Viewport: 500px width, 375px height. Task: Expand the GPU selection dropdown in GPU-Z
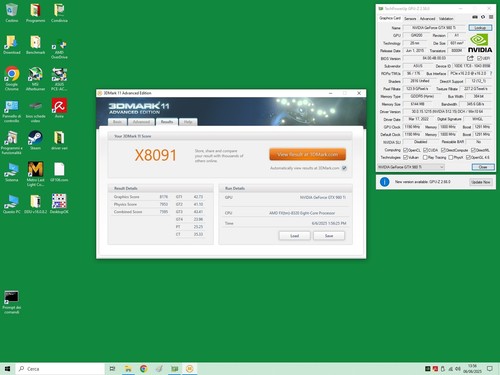[x=411, y=167]
